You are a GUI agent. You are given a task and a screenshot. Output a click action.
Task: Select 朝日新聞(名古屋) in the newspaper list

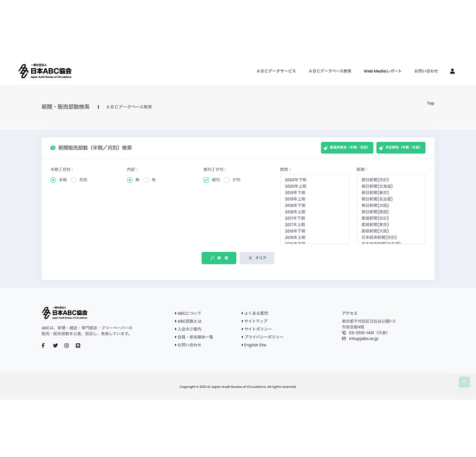[x=391, y=199]
